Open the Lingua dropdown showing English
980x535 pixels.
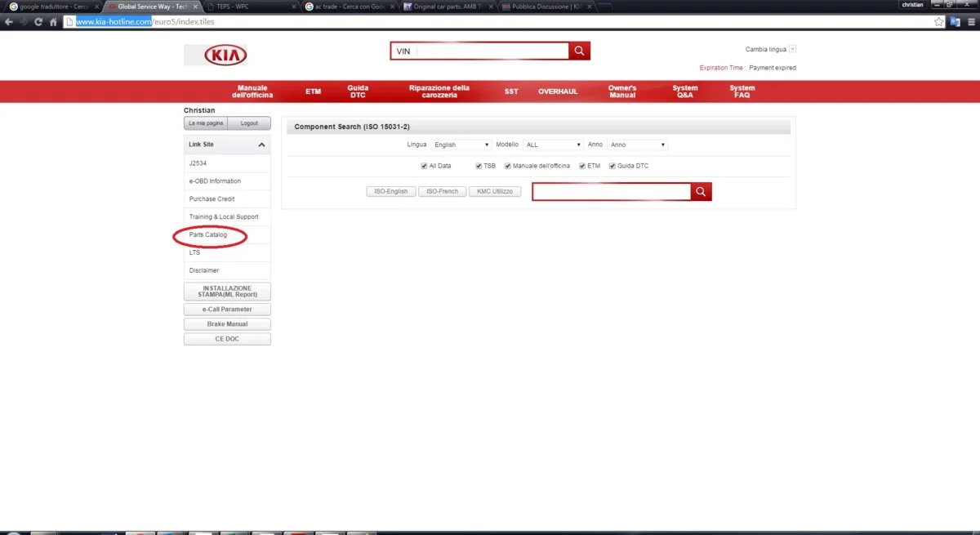(461, 145)
